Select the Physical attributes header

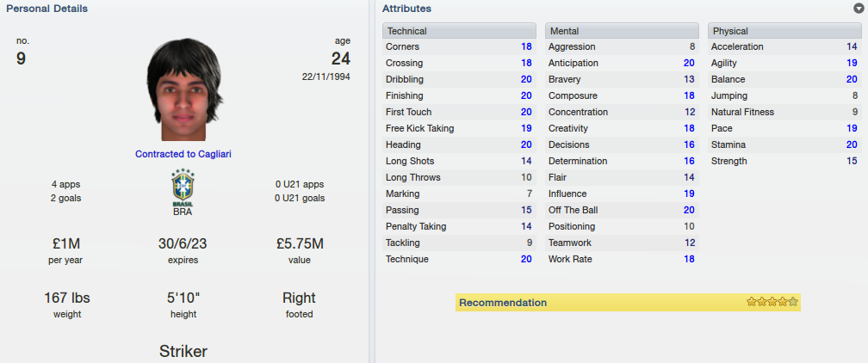click(x=784, y=31)
